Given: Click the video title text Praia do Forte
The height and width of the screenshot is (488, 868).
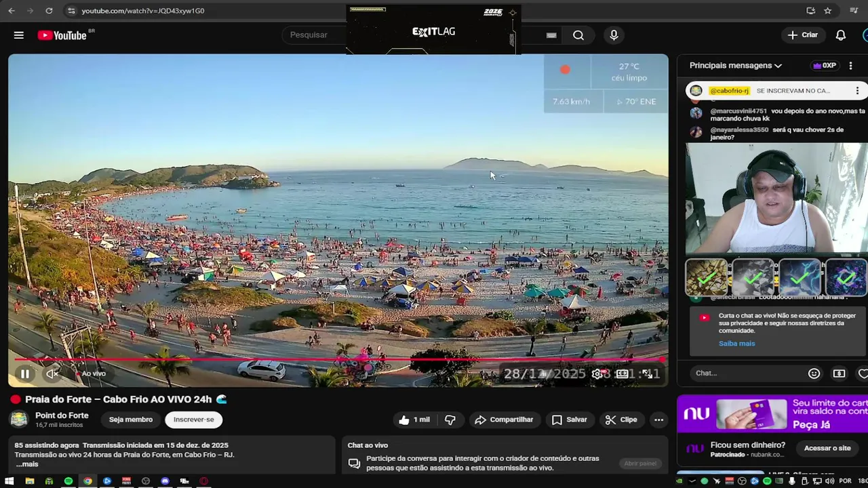Looking at the screenshot, I should [x=119, y=400].
